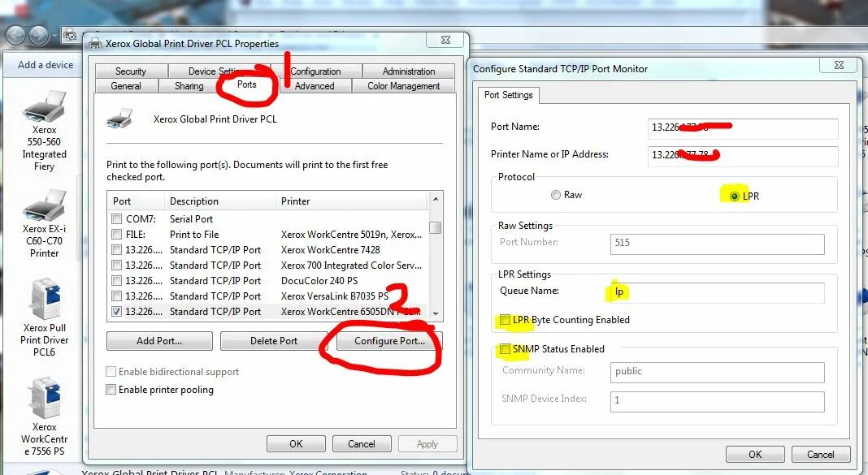Click the Add Port button
Image resolution: width=868 pixels, height=475 pixels.
click(x=159, y=341)
